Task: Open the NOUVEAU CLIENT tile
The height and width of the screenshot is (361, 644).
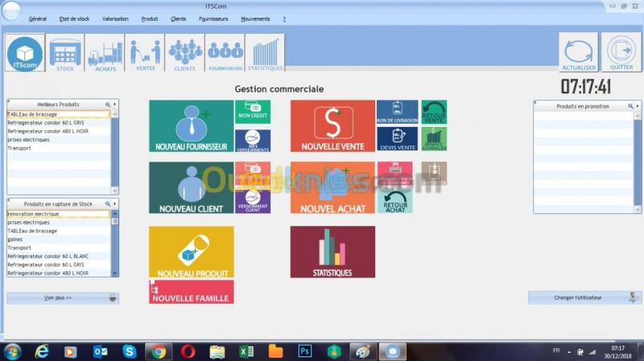Action: pyautogui.click(x=192, y=187)
